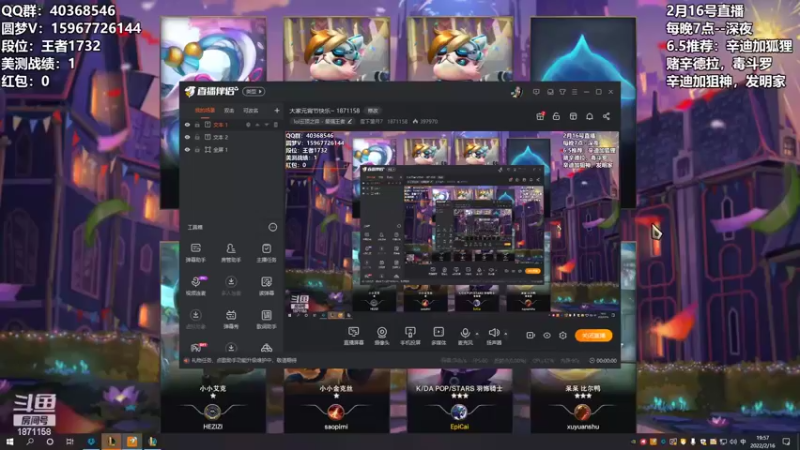Viewport: 800px width, 450px height.
Task: Open taskbar search magnifier
Action: click(x=30, y=441)
